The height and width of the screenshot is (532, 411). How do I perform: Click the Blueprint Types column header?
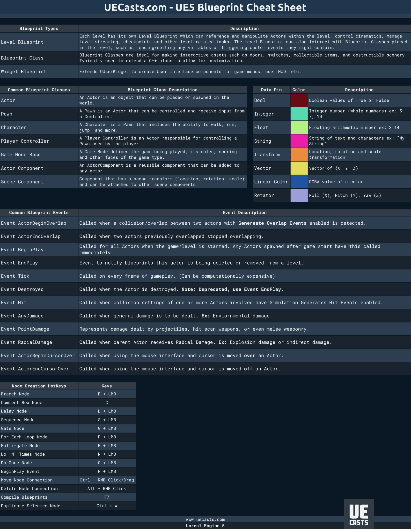39,29
